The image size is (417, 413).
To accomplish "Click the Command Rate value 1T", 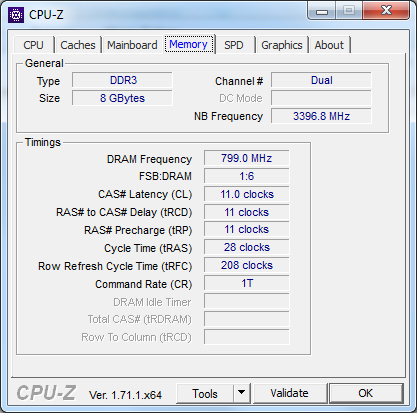I will tap(247, 284).
